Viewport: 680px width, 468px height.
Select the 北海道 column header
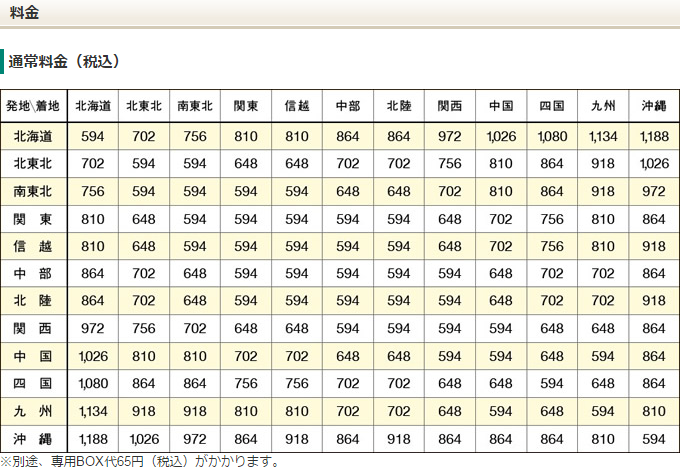tap(93, 106)
